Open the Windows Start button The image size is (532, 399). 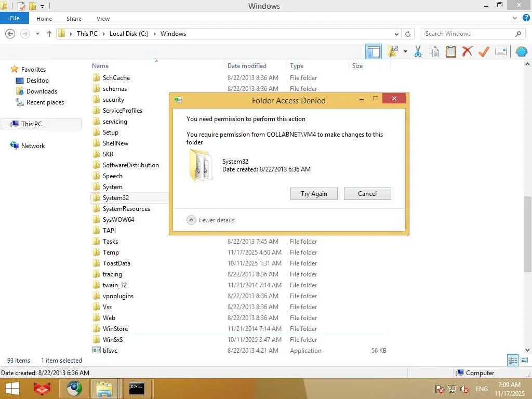(12, 389)
